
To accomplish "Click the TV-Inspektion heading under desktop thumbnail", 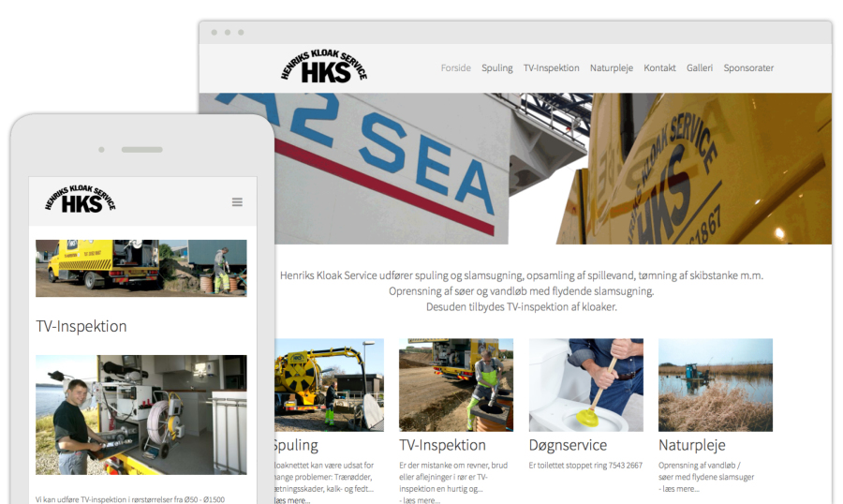I will (x=442, y=445).
